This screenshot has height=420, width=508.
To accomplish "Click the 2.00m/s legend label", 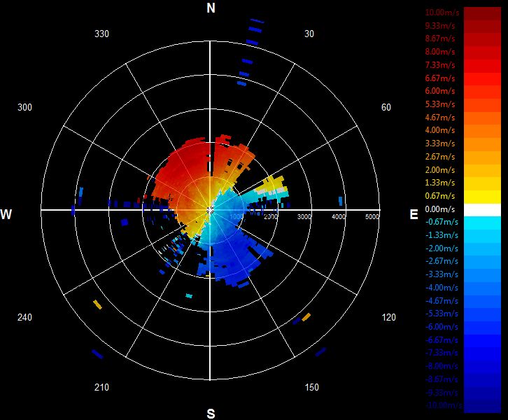I will pyautogui.click(x=440, y=170).
